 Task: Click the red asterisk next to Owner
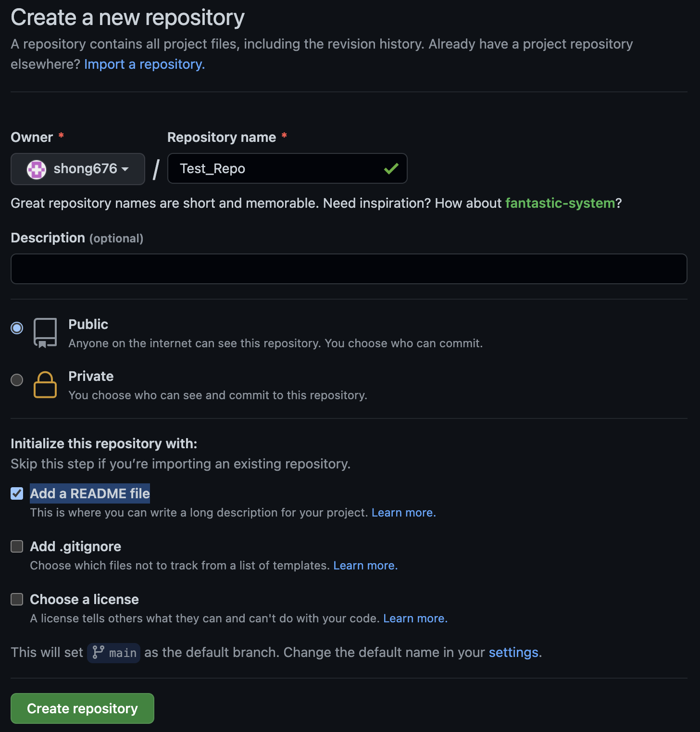tap(61, 136)
